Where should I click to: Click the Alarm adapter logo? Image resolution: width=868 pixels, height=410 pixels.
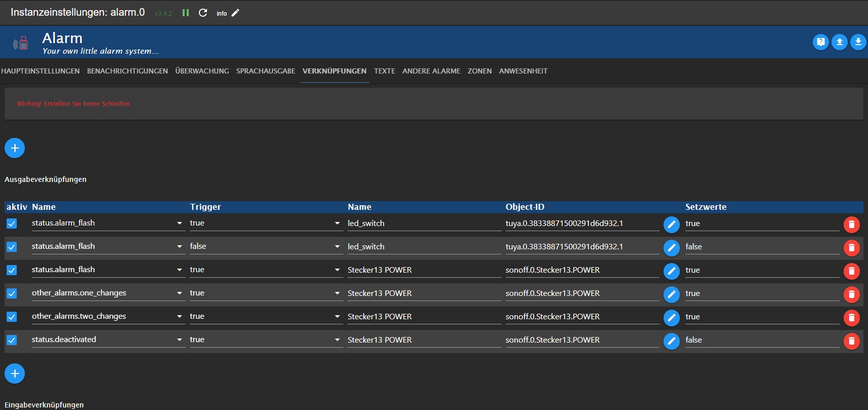pyautogui.click(x=21, y=43)
